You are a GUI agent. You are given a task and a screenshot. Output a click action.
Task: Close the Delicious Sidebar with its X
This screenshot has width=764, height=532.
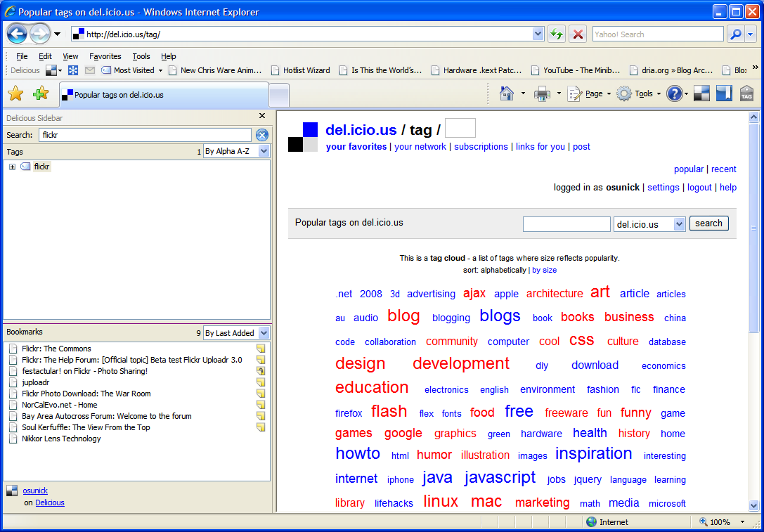(262, 116)
